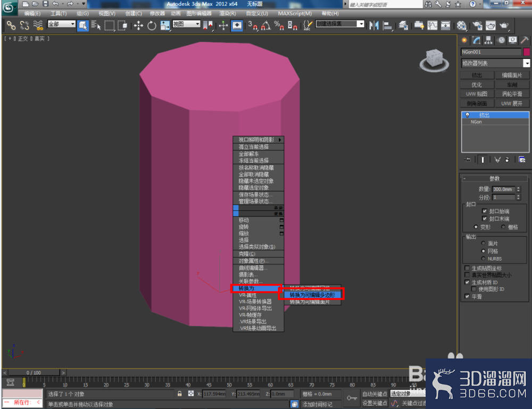Click the Configure Modifier Sets icon

[x=522, y=160]
